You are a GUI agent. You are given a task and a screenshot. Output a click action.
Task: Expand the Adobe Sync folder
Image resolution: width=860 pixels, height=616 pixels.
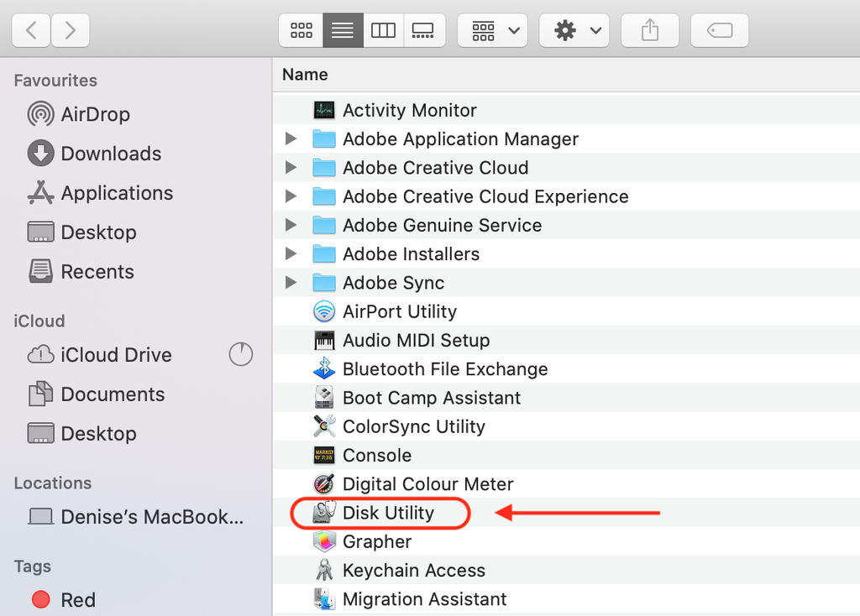pos(291,283)
